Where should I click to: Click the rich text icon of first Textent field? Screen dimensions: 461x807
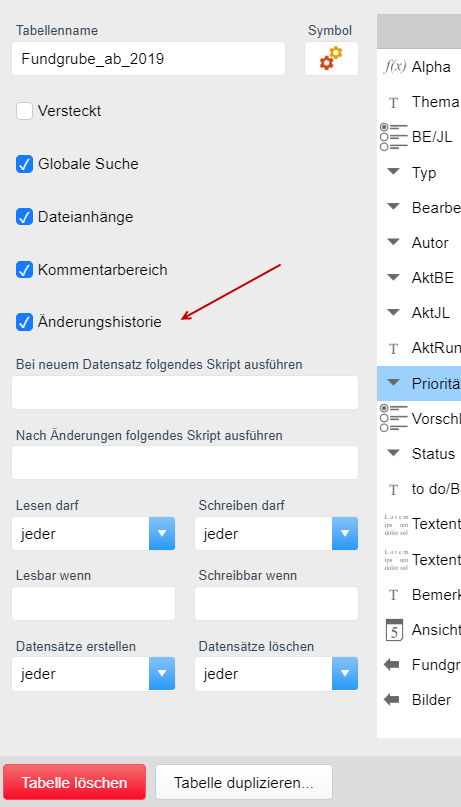point(396,524)
